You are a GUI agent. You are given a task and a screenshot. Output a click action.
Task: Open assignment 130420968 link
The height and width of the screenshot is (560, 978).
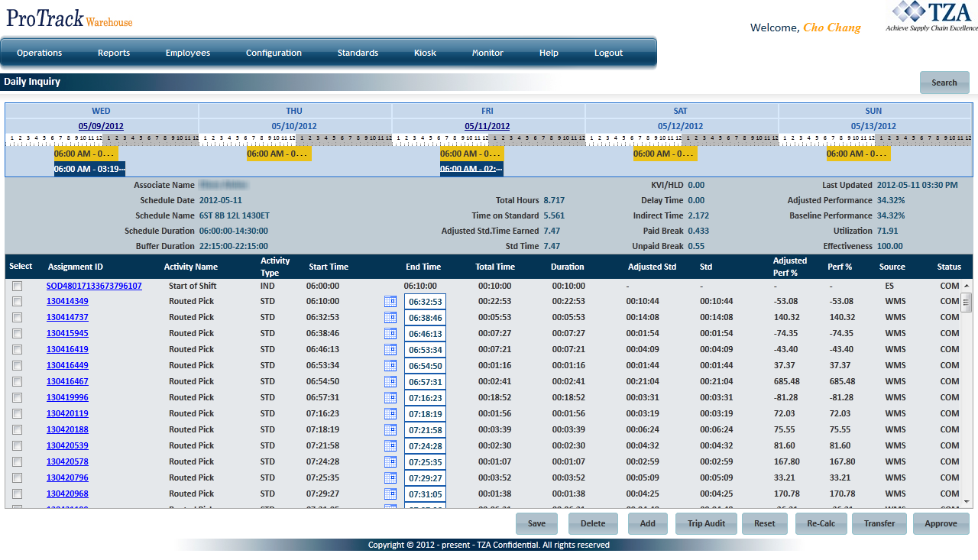coord(67,494)
